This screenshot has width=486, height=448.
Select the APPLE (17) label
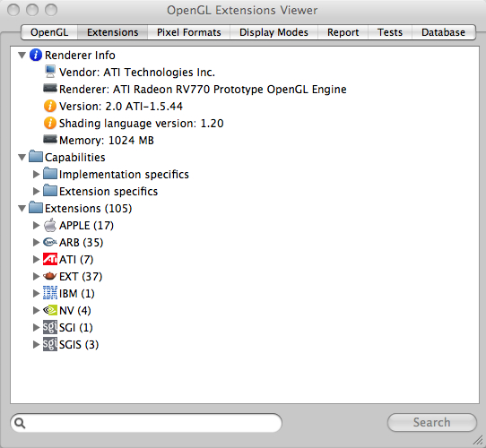click(x=86, y=225)
